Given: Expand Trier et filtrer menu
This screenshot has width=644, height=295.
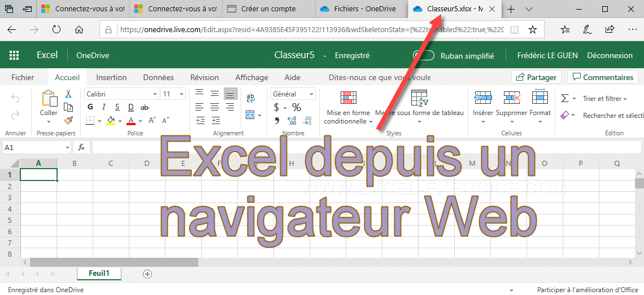Looking at the screenshot, I should pyautogui.click(x=605, y=99).
